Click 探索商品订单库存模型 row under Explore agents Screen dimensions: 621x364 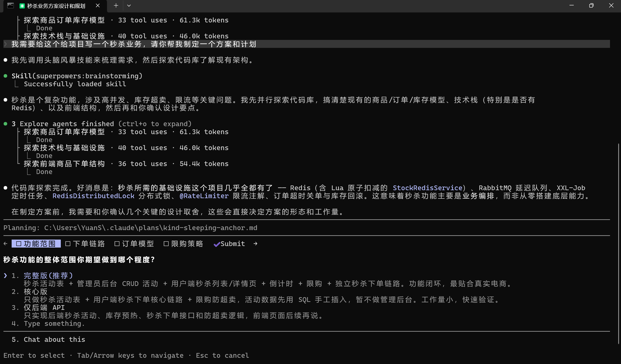pos(126,132)
